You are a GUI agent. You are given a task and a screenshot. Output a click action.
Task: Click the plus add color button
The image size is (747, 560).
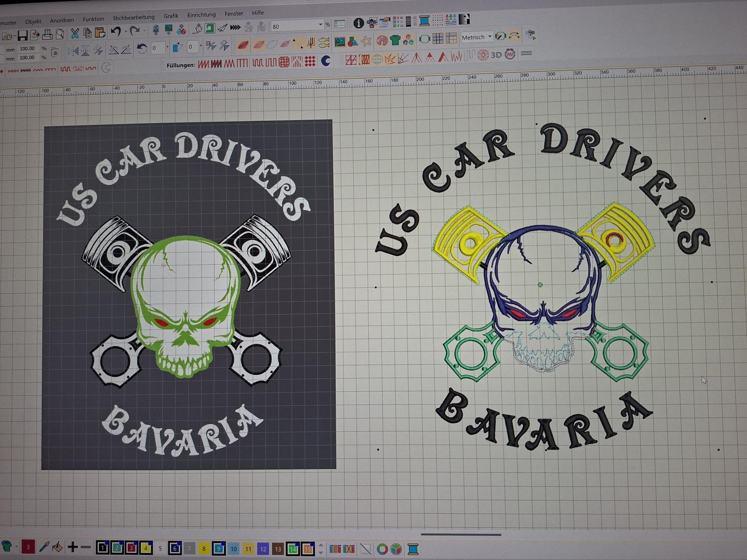pos(72,548)
